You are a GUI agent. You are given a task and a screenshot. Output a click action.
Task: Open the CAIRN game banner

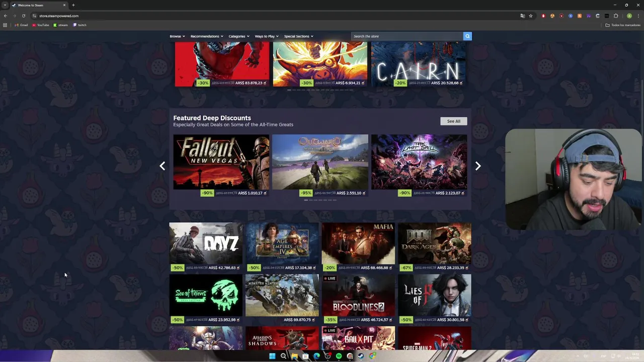[419, 64]
